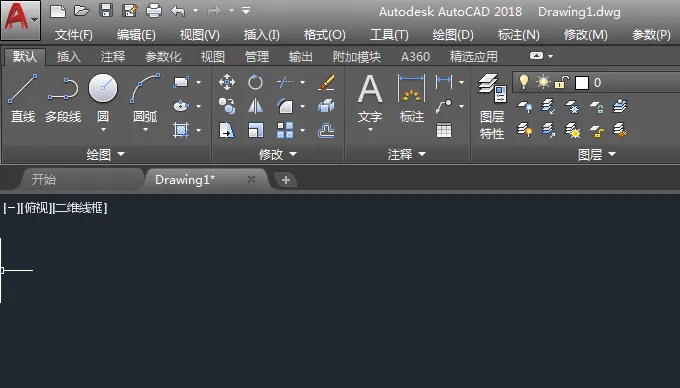Toggle the layer 0 on/off lightbulb
680x388 pixels.
point(524,82)
